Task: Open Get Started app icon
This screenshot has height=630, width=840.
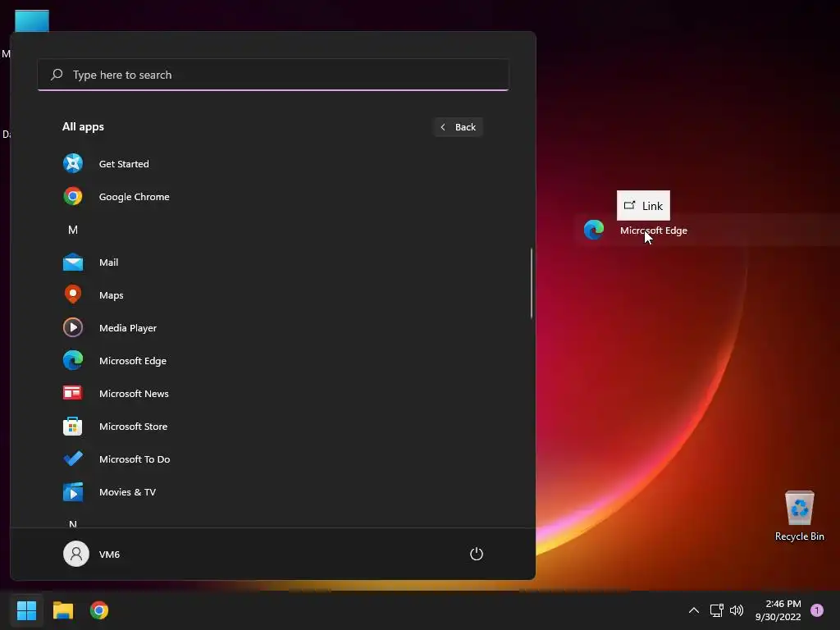Action: (73, 163)
